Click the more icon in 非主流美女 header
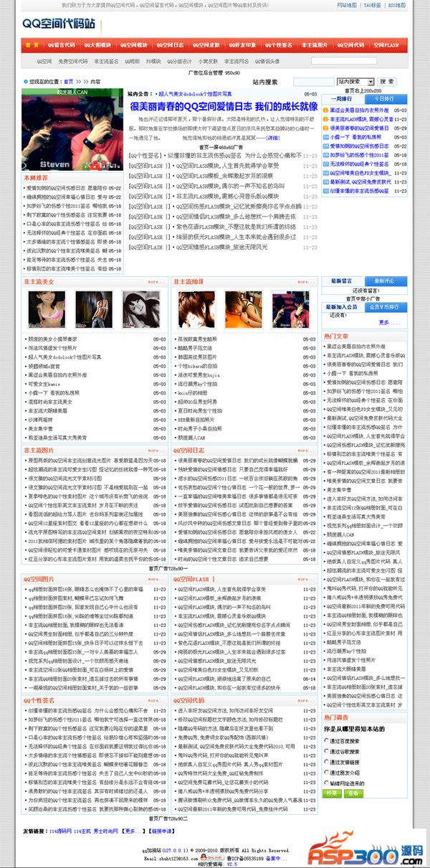Screen dimensions: 430x868 tap(157, 282)
